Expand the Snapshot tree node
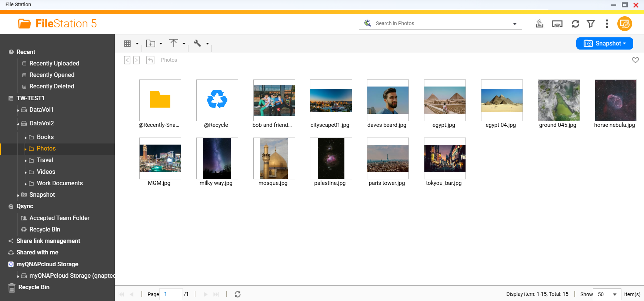This screenshot has height=301, width=644. point(18,195)
